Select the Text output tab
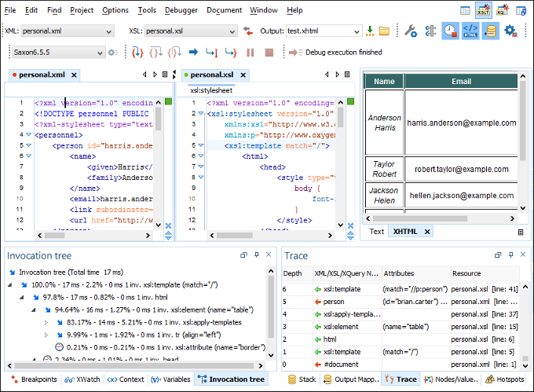 click(x=377, y=232)
